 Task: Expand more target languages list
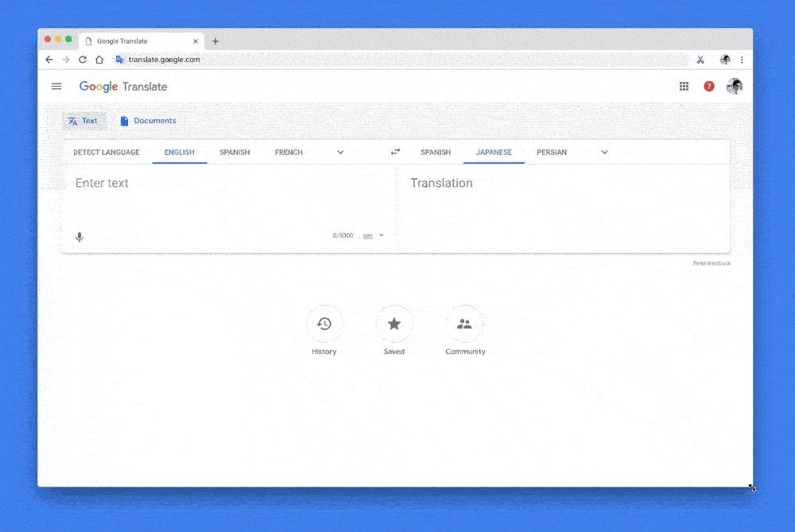[x=604, y=152]
